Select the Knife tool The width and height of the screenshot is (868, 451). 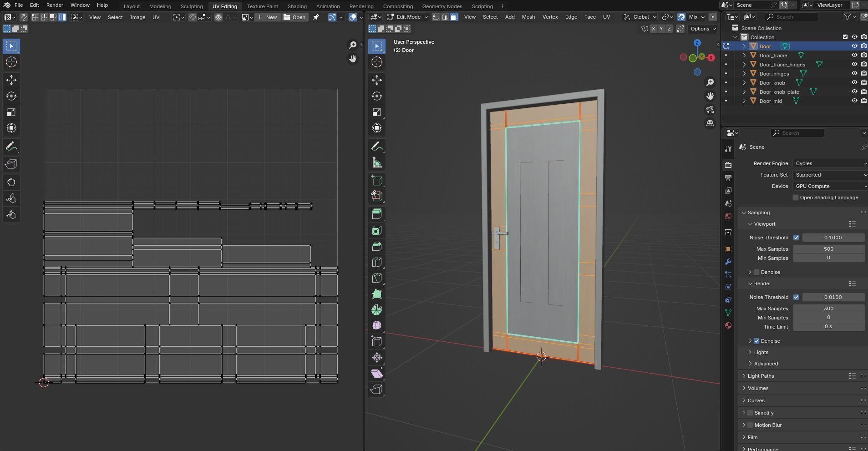coord(376,278)
